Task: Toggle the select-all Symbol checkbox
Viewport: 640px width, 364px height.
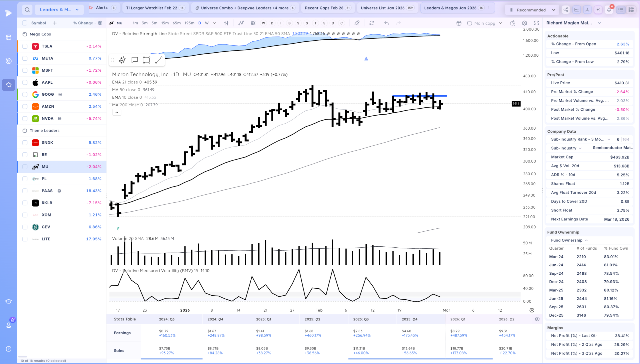Action: pyautogui.click(x=24, y=23)
